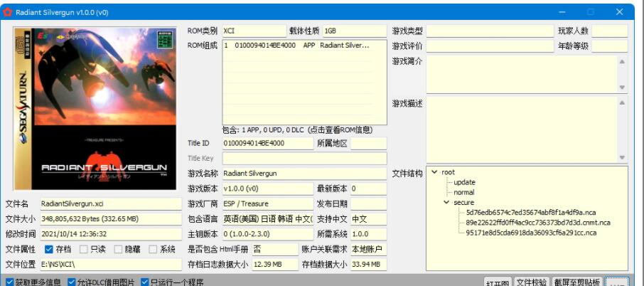Click scroll-down arrow of 游戏简介 box
This screenshot has height=286, width=644.
pos(622,87)
